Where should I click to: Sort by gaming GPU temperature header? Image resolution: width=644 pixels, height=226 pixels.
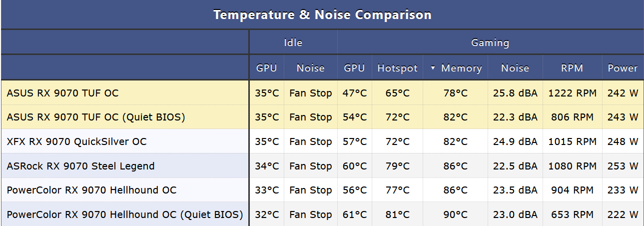[x=355, y=68]
